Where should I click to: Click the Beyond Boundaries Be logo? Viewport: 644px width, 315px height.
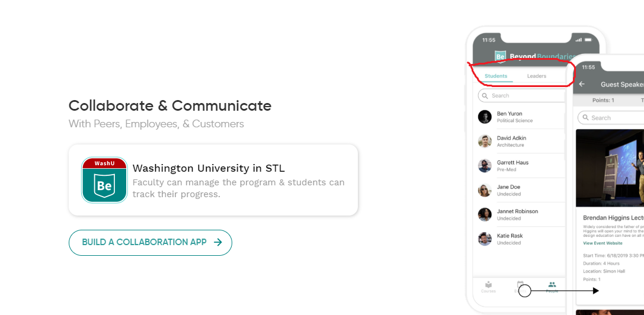pyautogui.click(x=500, y=56)
